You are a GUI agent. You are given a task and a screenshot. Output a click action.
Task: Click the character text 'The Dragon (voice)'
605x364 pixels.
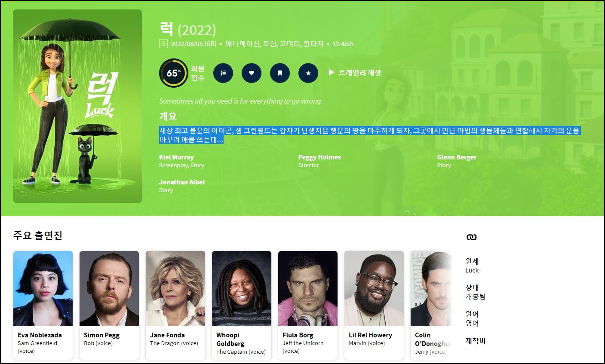coord(174,343)
